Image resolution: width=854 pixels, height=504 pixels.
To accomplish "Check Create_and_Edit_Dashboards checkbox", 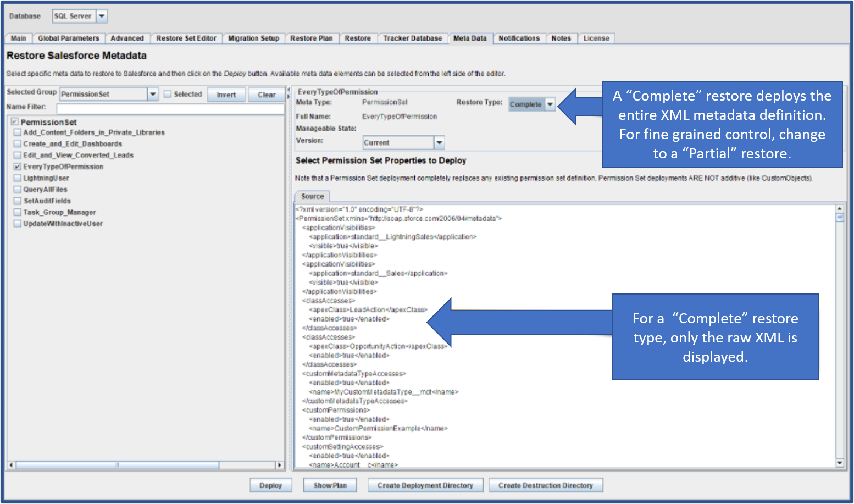I will coord(18,144).
